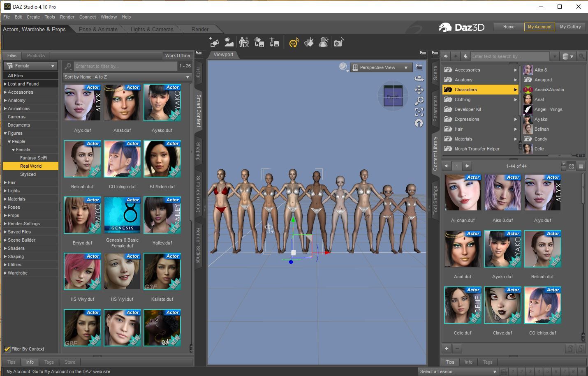Open the Window menu
Screen dimensions: 588x376
pos(109,17)
